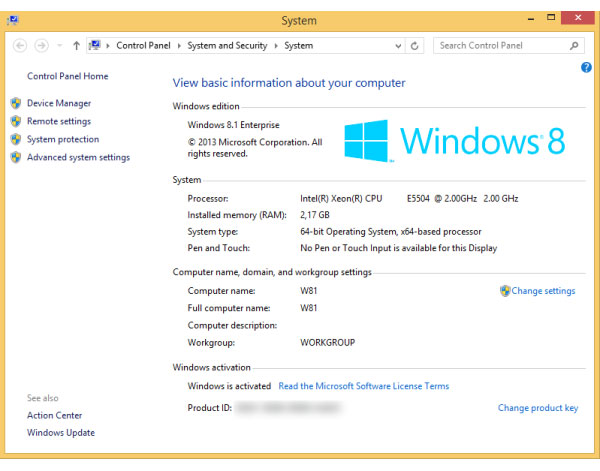Click the shield icon beside Device Manager
This screenshot has height=471, width=600.
click(x=16, y=103)
